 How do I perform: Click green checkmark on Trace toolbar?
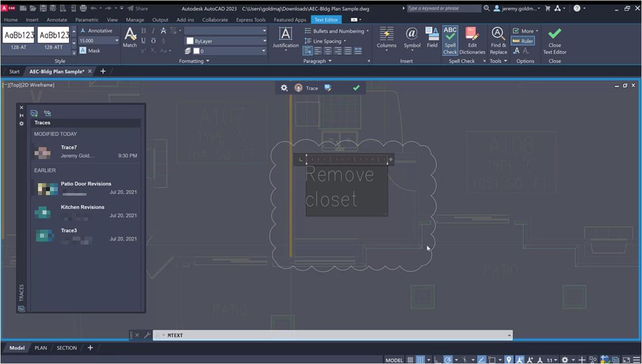pos(356,88)
